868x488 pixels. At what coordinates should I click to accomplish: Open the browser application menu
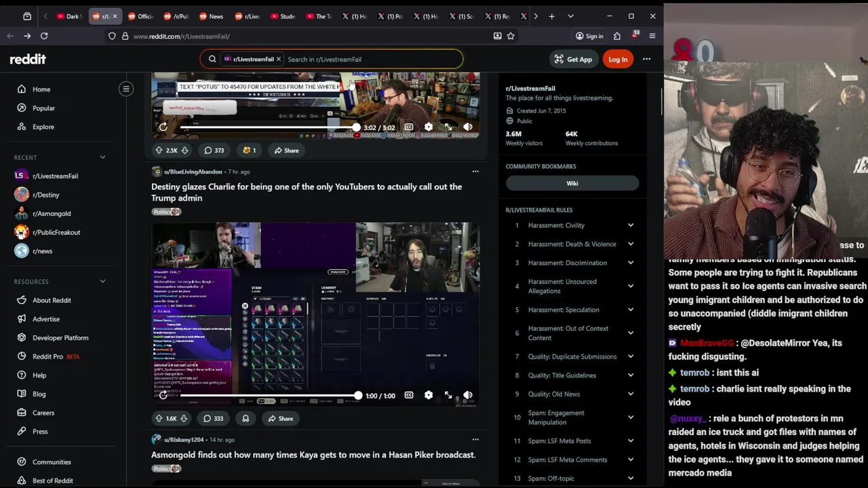[x=652, y=36]
